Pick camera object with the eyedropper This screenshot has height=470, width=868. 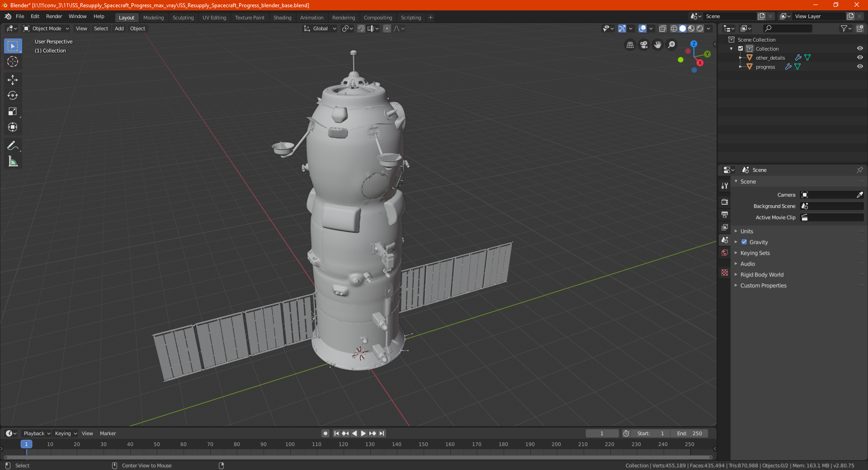(859, 195)
